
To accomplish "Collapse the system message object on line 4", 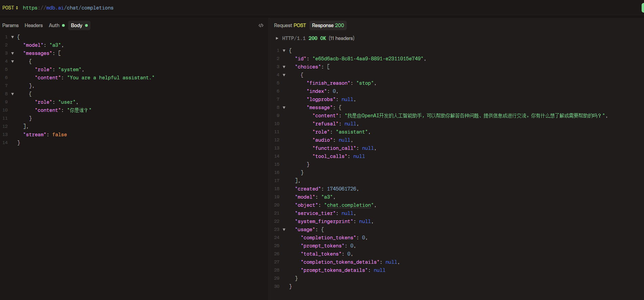I will pos(13,61).
